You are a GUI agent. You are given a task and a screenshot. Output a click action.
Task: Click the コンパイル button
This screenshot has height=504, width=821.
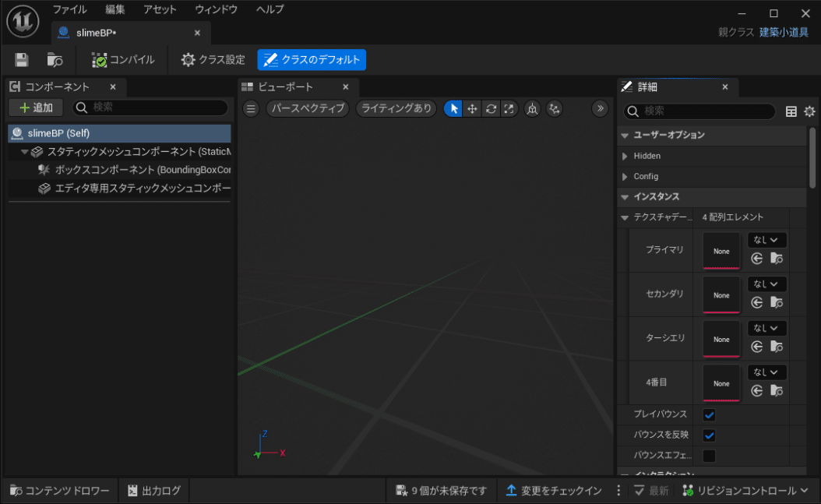pos(123,60)
